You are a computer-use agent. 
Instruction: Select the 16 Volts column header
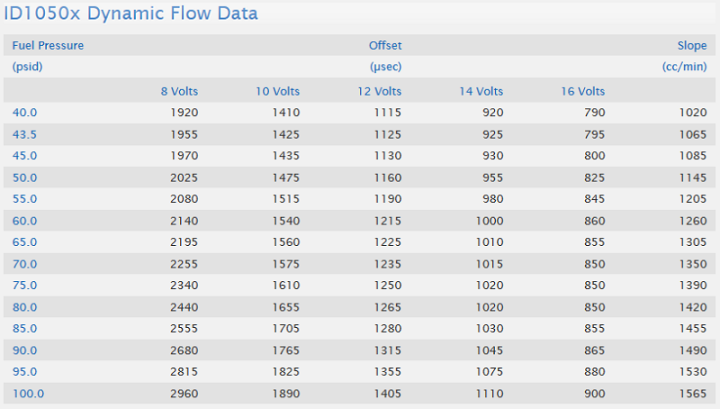pyautogui.click(x=583, y=91)
